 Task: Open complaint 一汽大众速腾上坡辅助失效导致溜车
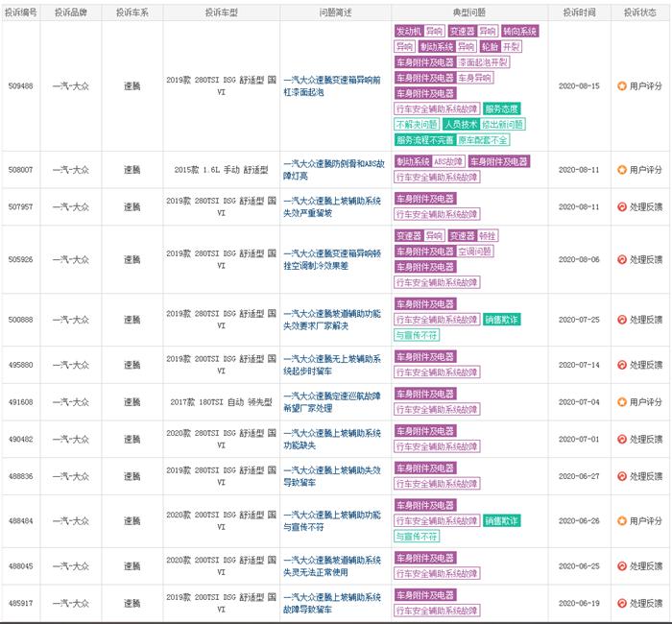[x=332, y=476]
